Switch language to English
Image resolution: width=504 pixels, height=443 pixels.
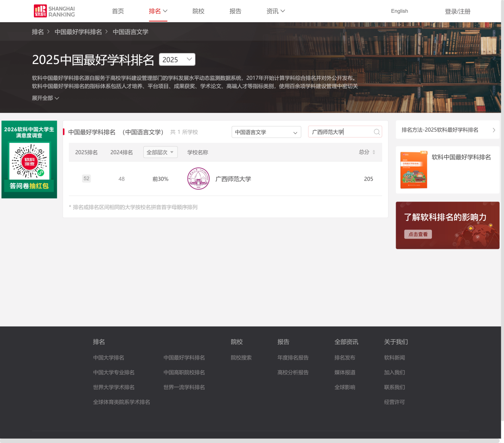click(399, 11)
